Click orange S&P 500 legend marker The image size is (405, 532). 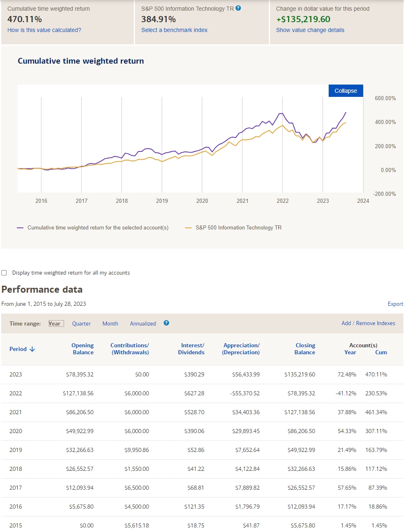[x=188, y=227]
